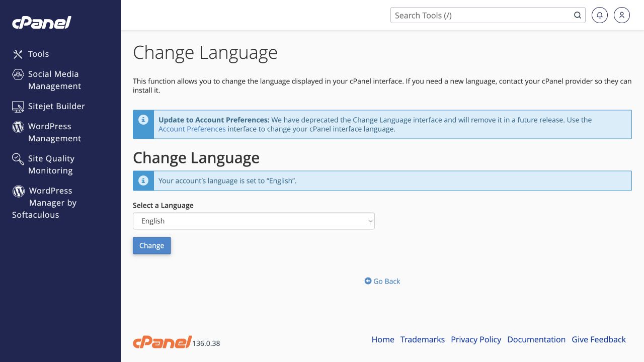Screen dimensions: 644x362
Task: Click WordPress Management logo icon
Action: tap(18, 127)
